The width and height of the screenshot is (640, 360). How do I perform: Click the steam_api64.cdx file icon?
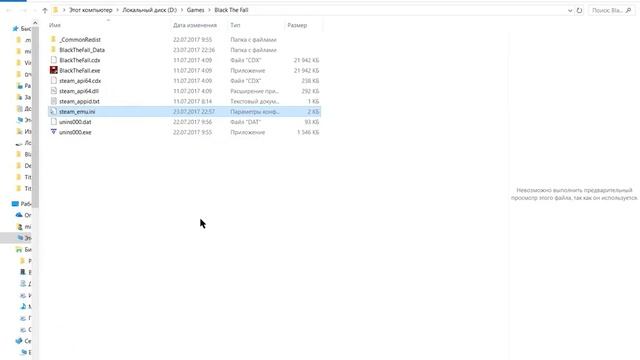point(53,80)
